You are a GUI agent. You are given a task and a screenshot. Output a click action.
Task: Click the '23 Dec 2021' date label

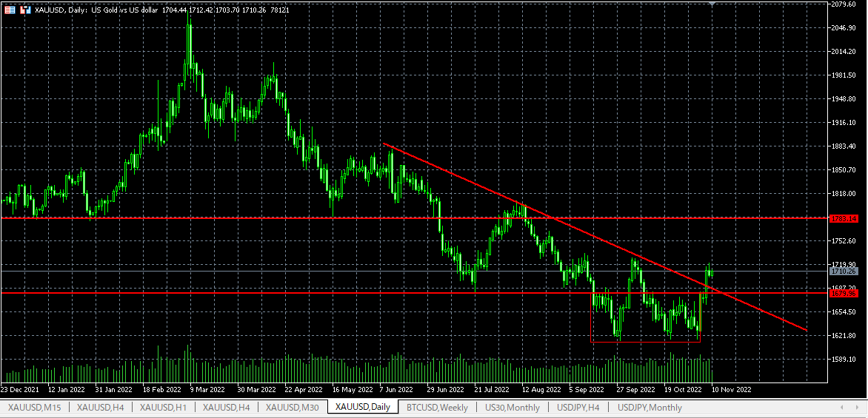point(21,389)
